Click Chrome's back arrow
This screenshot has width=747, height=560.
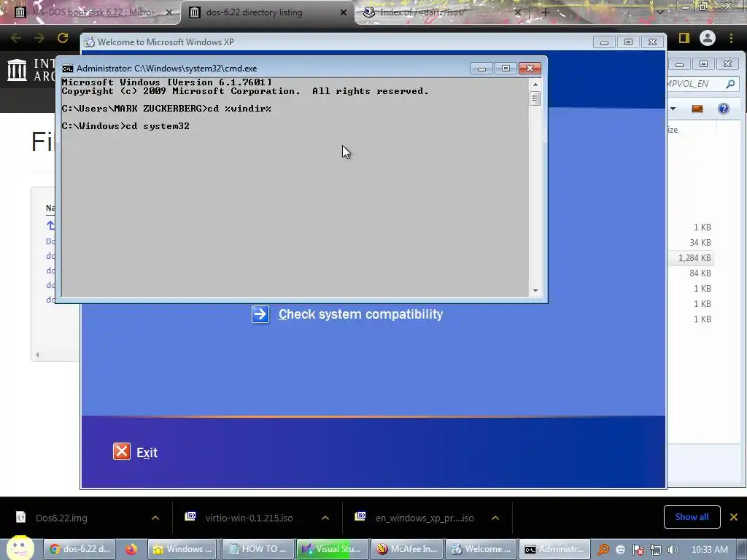click(x=16, y=38)
